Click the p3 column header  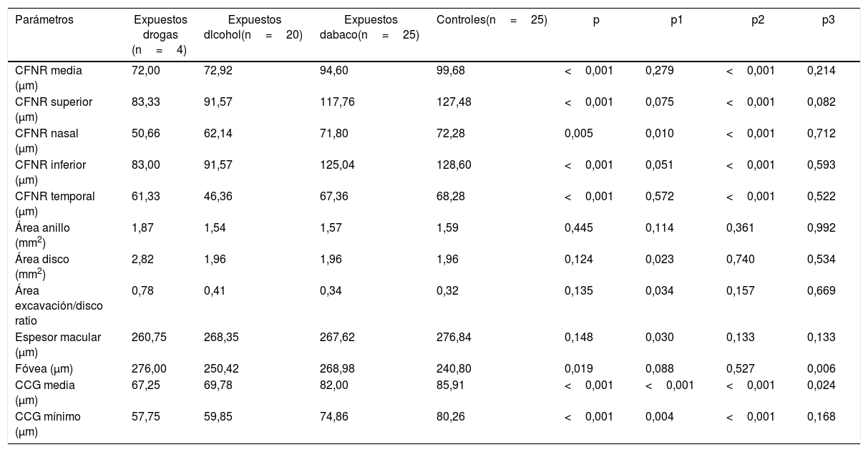[x=828, y=20]
